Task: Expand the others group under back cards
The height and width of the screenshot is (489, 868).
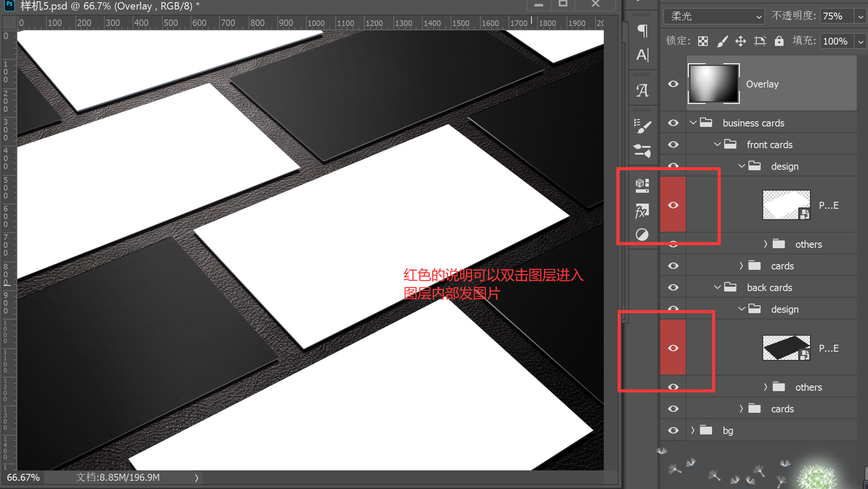Action: 765,387
